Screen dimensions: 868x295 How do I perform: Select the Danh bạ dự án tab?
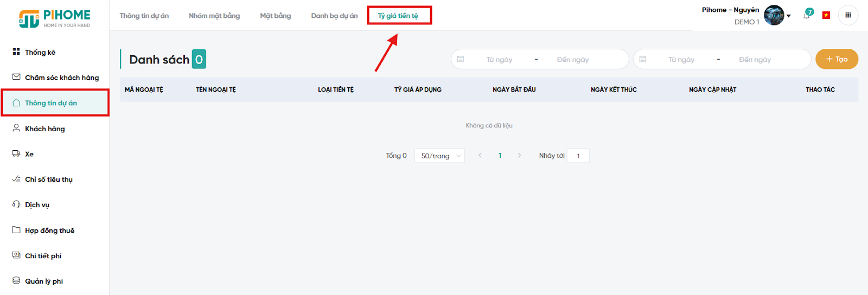pyautogui.click(x=334, y=16)
